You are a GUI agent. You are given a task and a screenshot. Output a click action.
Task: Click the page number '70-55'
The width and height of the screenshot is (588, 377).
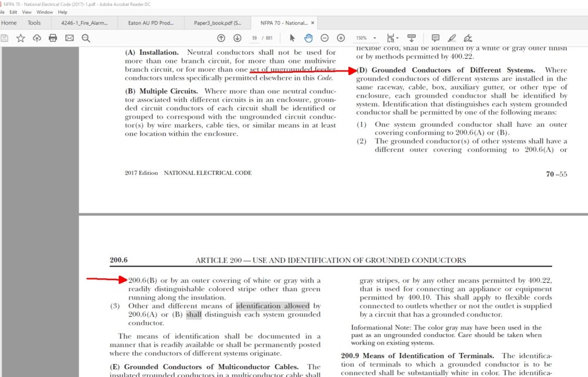[x=556, y=174]
